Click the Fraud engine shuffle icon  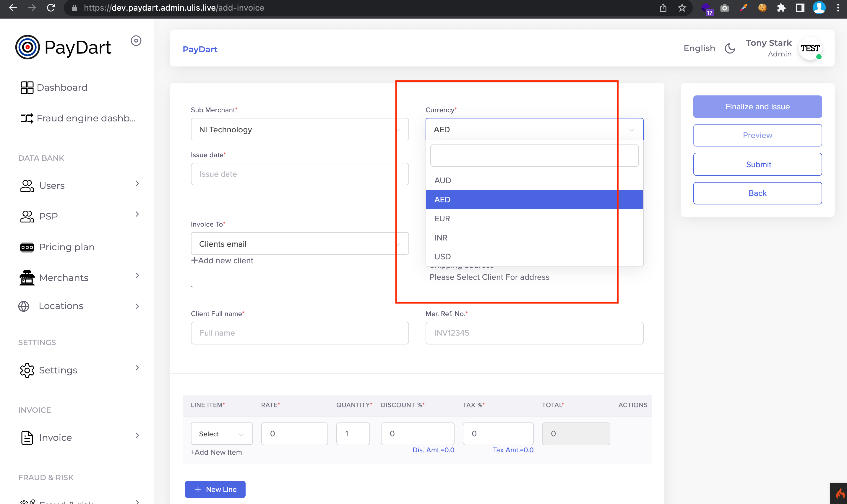tap(27, 118)
